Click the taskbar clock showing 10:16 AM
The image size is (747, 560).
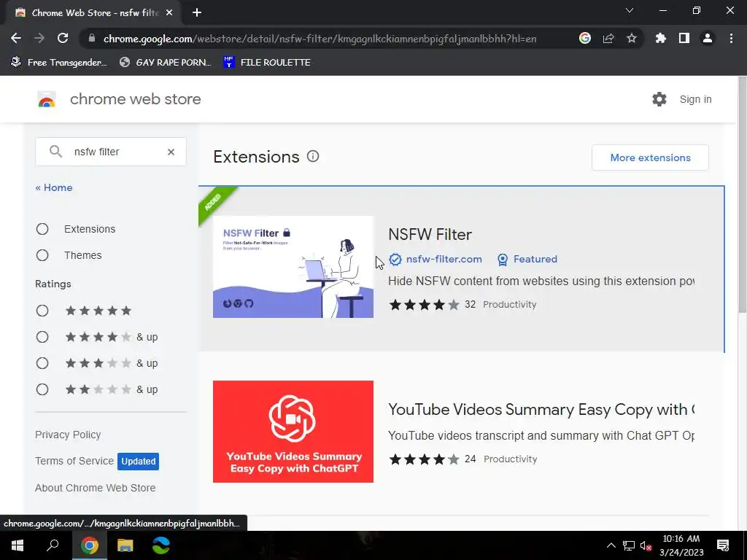coord(681,545)
